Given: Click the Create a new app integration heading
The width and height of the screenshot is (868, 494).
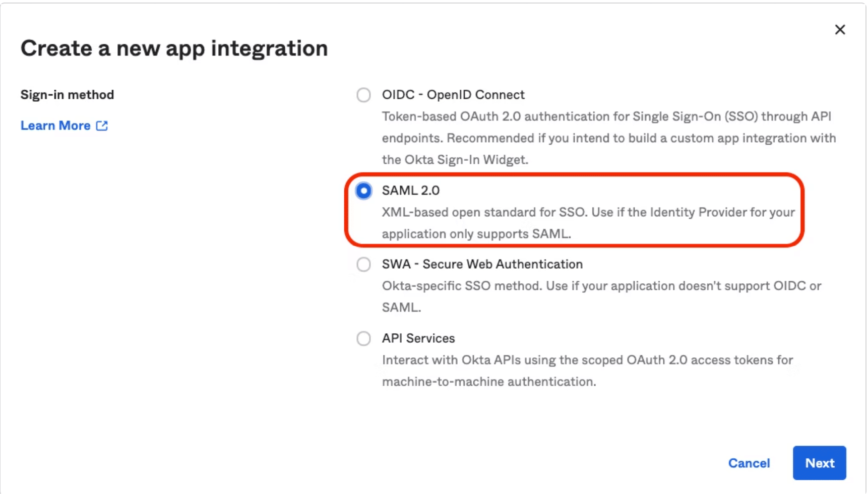Looking at the screenshot, I should (174, 49).
